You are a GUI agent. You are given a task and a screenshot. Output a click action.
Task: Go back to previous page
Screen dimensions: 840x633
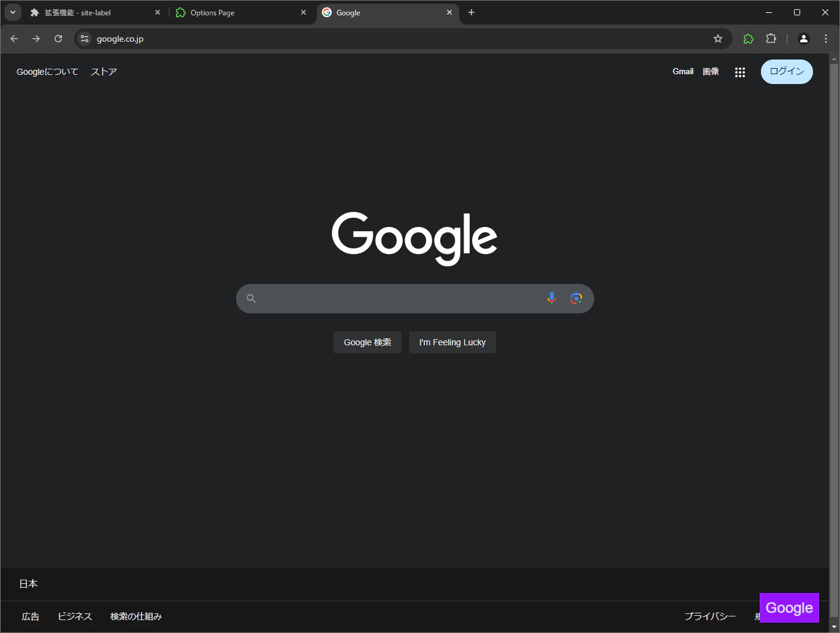pos(14,39)
